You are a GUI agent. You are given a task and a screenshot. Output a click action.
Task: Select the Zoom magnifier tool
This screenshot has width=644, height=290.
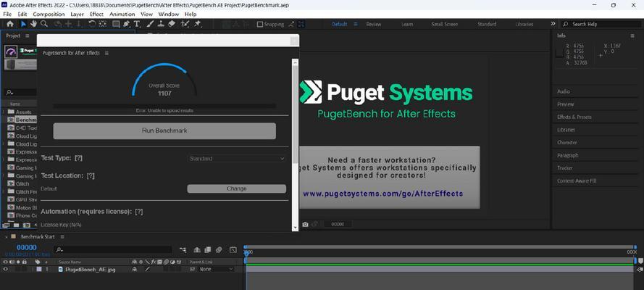(x=44, y=24)
